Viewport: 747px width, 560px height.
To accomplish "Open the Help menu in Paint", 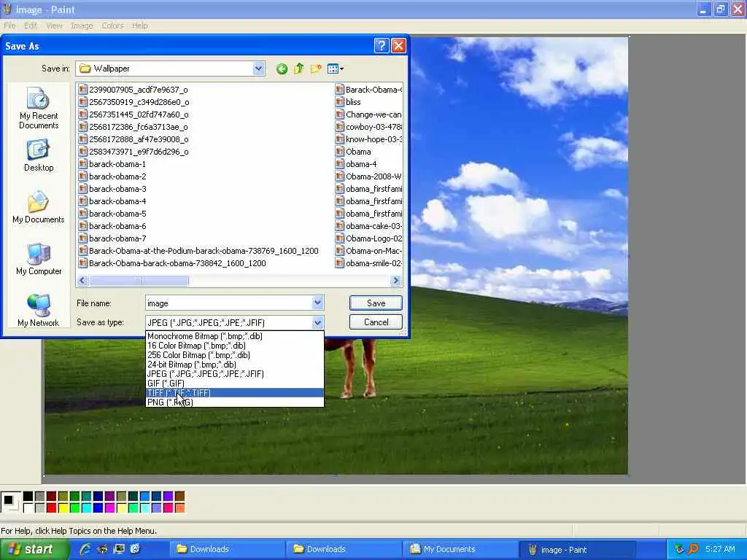I will click(x=140, y=26).
